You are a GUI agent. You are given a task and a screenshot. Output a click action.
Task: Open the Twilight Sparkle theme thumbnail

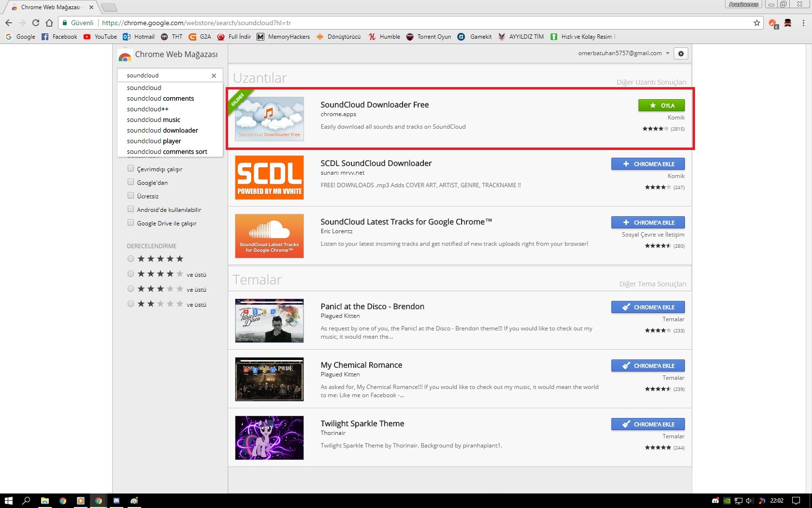pyautogui.click(x=269, y=438)
